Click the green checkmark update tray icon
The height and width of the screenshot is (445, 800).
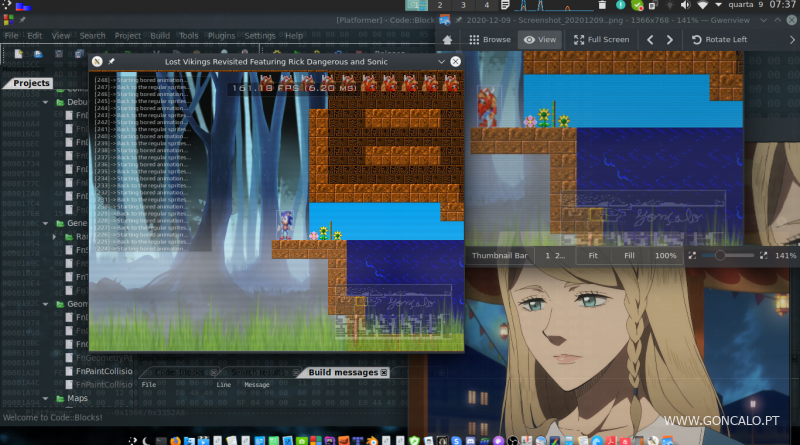(x=637, y=6)
